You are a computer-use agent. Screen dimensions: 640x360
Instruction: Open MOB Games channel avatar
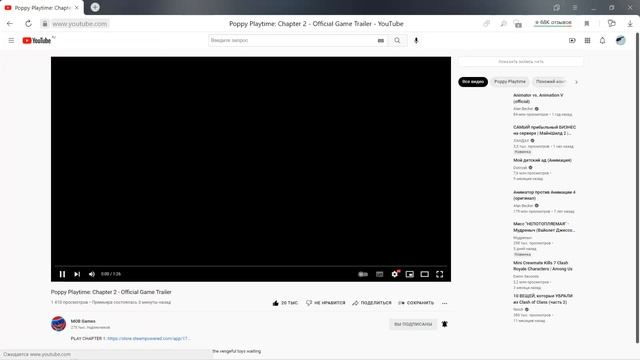point(58,324)
